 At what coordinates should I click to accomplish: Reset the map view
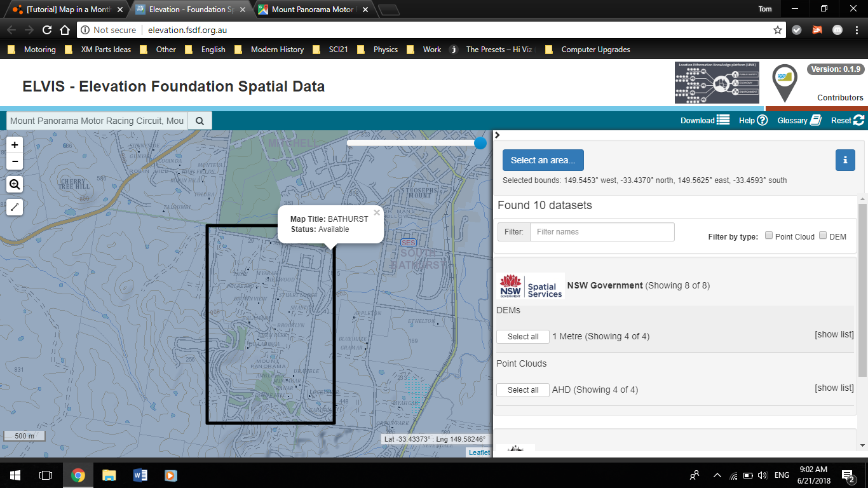[848, 120]
